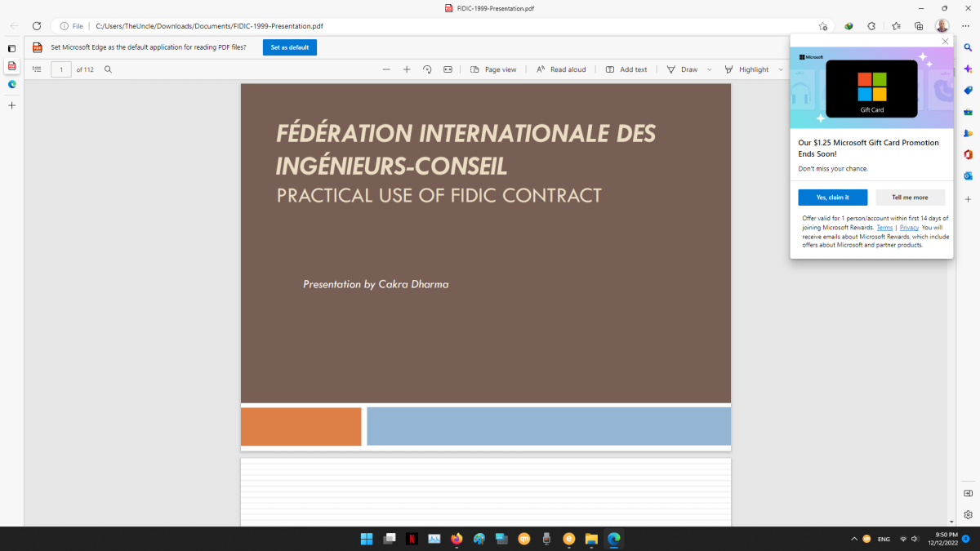Rotate the PDF page
Viewport: 980px width, 551px height.
coord(427,69)
